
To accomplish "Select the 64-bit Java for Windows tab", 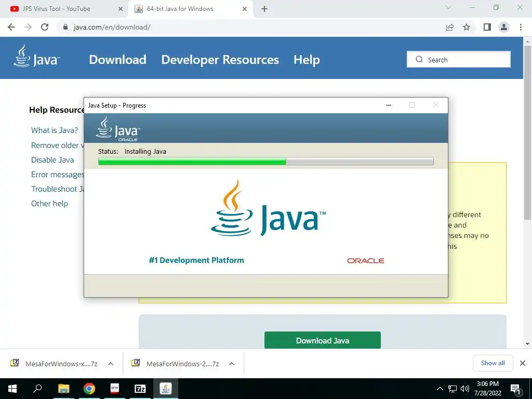I will coord(190,9).
